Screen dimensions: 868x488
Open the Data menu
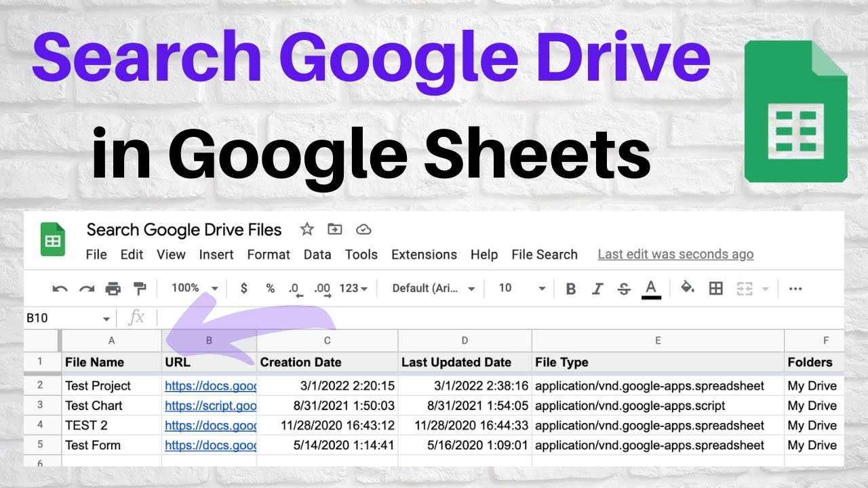(317, 255)
